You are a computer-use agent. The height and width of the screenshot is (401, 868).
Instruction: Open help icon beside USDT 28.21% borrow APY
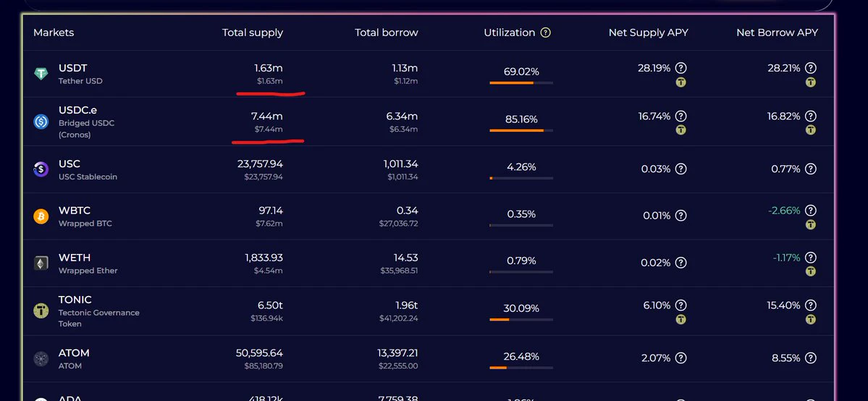(810, 68)
